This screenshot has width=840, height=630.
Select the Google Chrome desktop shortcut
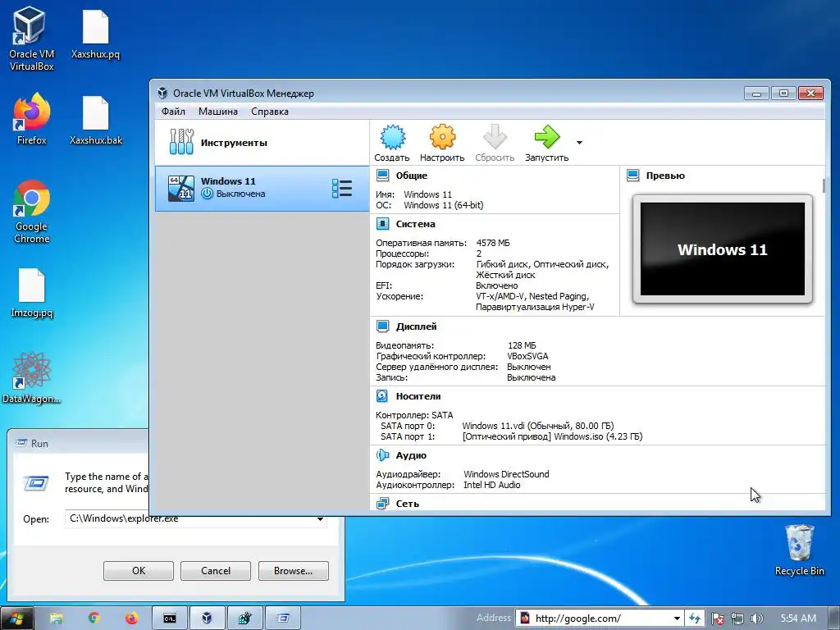[32, 212]
